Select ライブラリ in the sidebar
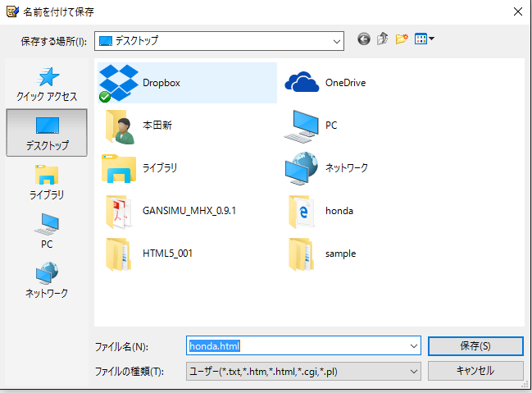532x393 pixels. click(x=47, y=182)
